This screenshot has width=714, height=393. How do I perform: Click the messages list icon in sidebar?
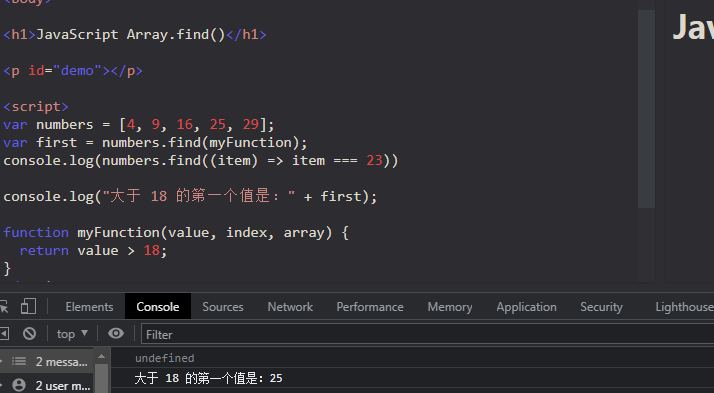19,362
